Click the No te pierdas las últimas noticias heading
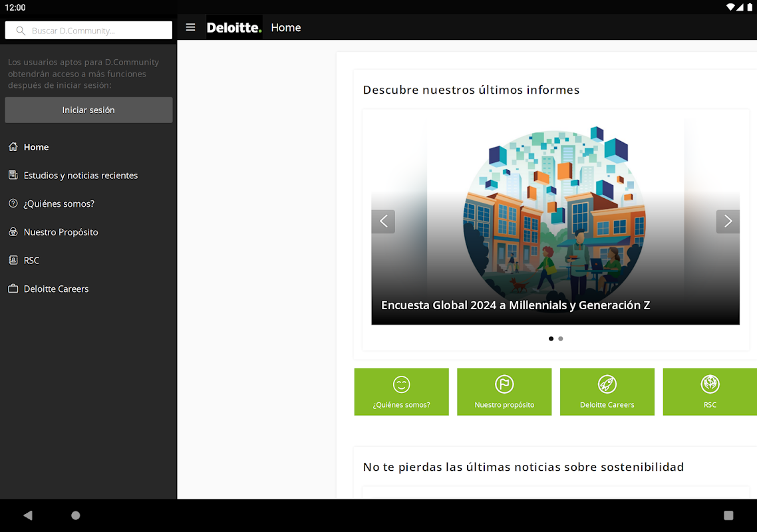This screenshot has height=532, width=757. click(524, 467)
